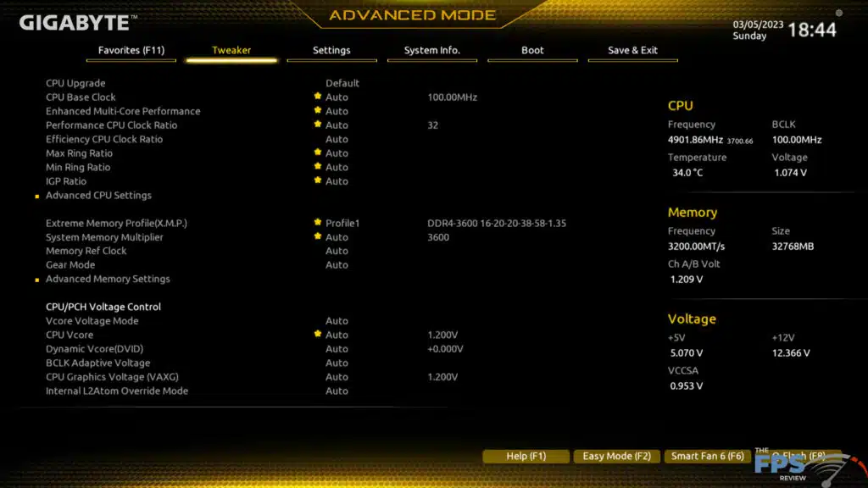Click the star icon for Min Ring Ratio
868x488 pixels.
[x=318, y=166]
